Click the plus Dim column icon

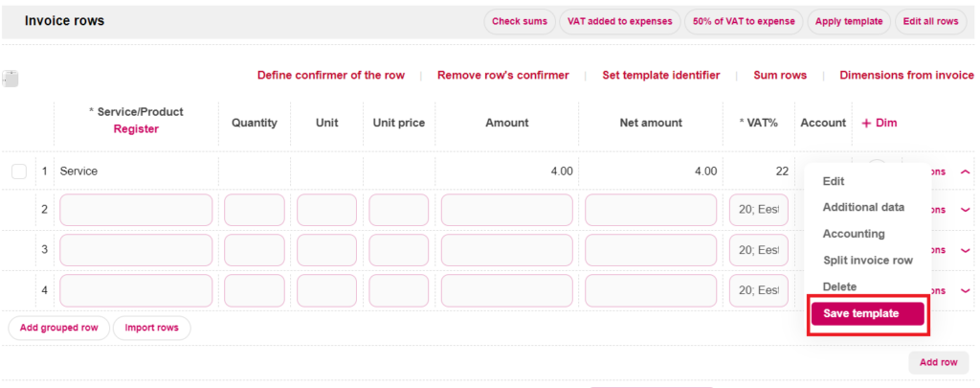point(867,123)
